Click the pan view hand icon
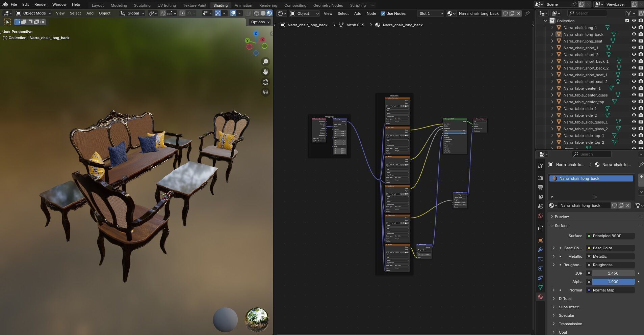Screen dimensions: 644x335 click(x=265, y=72)
